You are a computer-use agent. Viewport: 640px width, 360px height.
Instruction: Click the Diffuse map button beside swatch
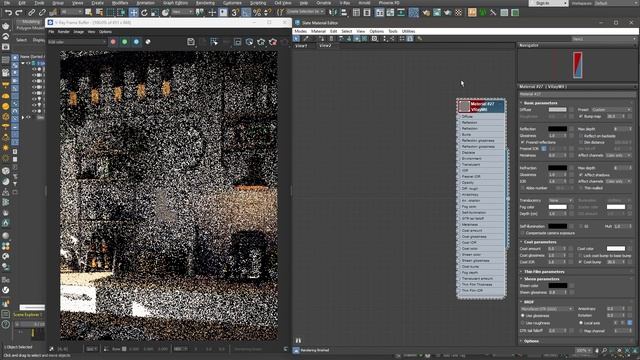pyautogui.click(x=571, y=110)
